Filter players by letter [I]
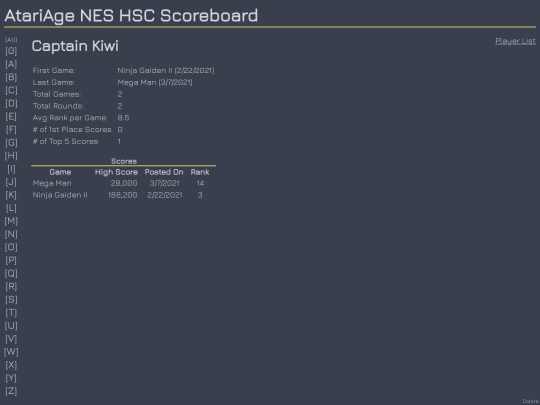Image resolution: width=540 pixels, height=405 pixels. tap(11, 169)
